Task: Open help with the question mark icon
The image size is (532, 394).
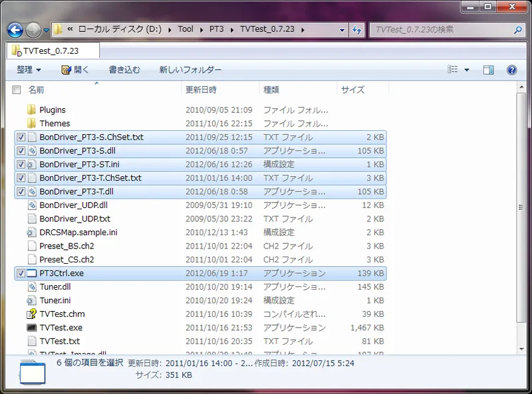Action: [511, 70]
